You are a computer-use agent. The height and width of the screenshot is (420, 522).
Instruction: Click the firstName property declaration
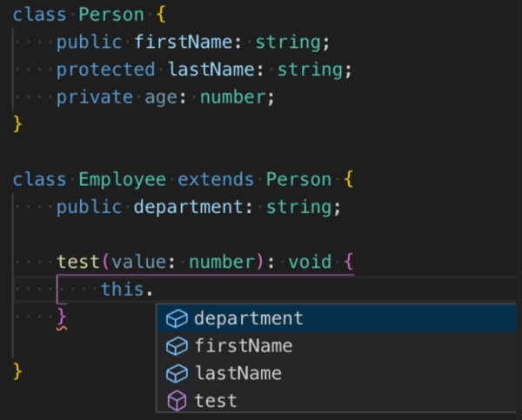coord(183,42)
